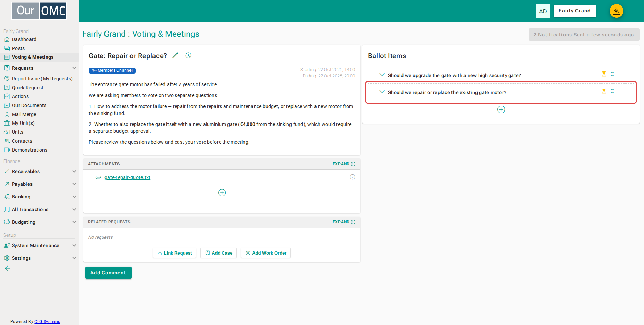644x325 pixels.
Task: Click the Add Comment button
Action: [108, 273]
